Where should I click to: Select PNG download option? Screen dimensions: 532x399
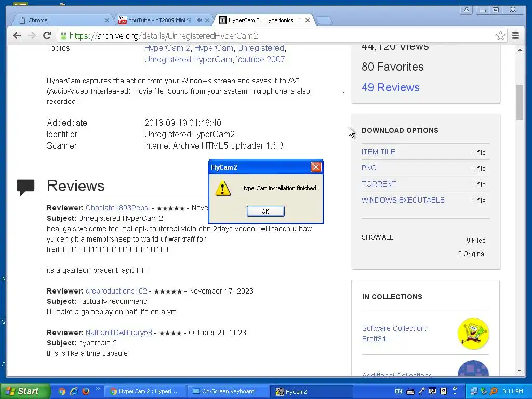click(369, 168)
